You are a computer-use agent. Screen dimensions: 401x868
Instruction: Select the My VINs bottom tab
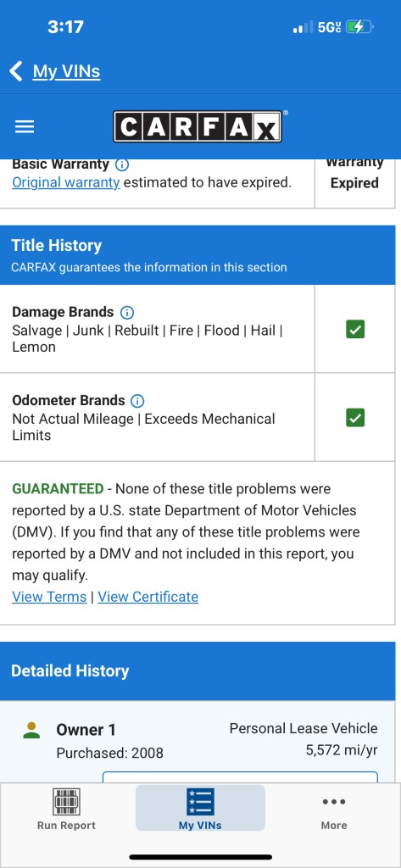(x=200, y=808)
